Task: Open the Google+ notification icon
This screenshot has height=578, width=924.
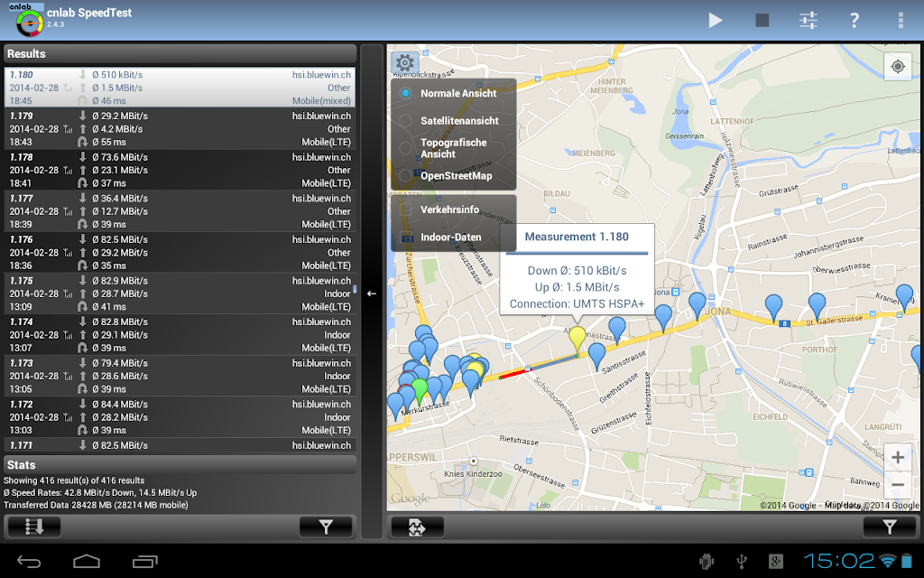Action: tap(775, 561)
